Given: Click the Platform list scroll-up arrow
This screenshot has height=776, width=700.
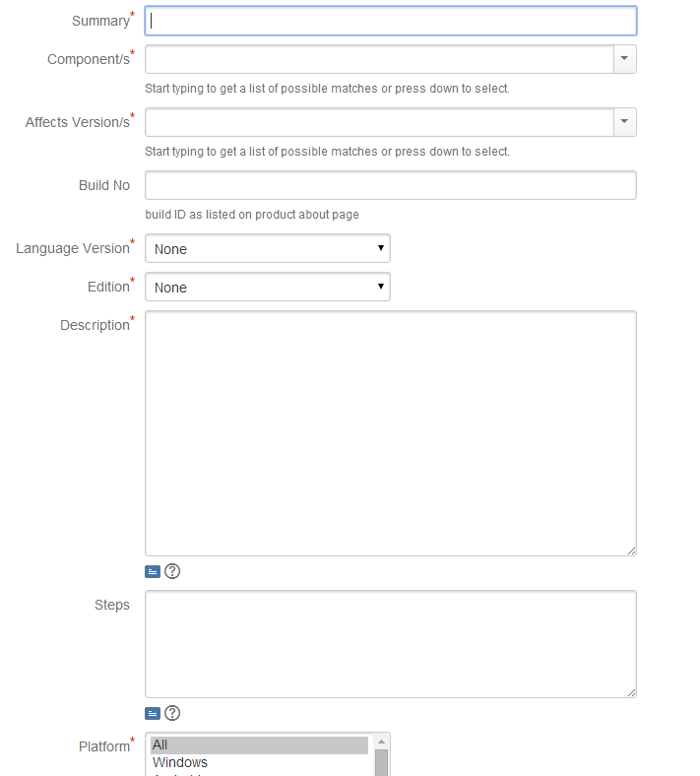Looking at the screenshot, I should [381, 742].
